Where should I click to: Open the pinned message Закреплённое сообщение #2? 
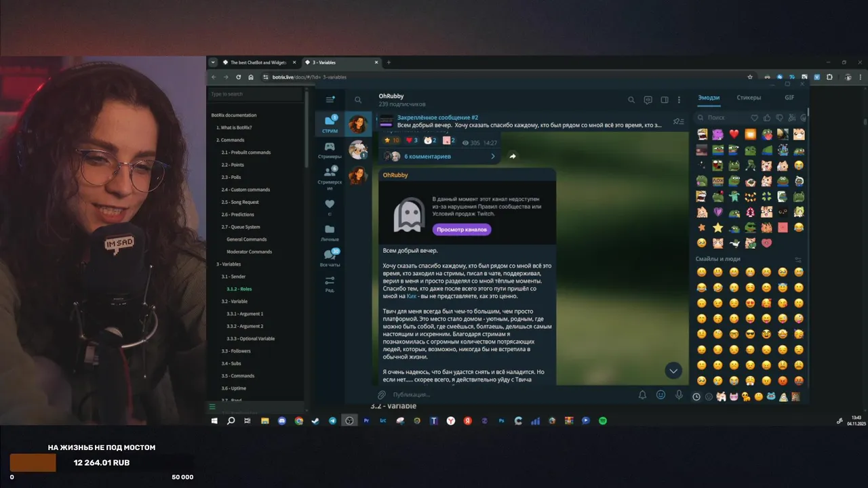point(522,121)
